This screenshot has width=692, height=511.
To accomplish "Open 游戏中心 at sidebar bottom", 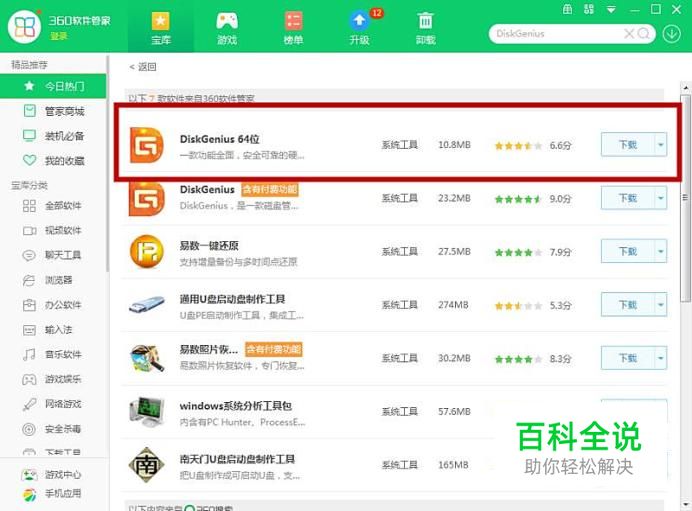I will (52, 474).
